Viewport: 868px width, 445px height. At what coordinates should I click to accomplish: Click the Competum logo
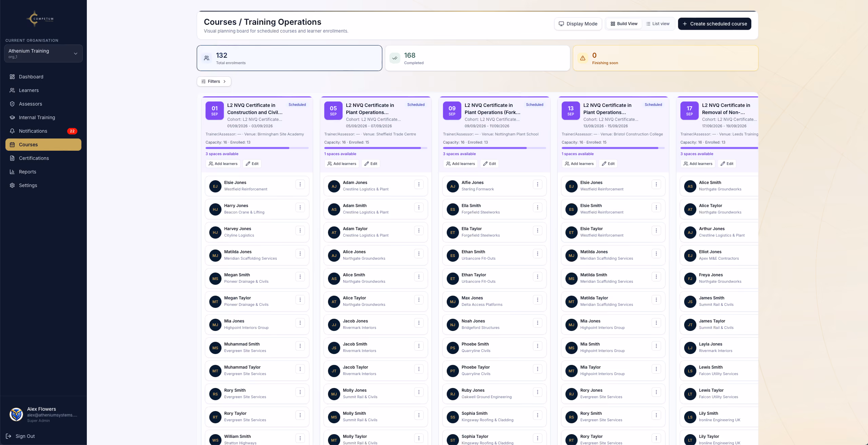pyautogui.click(x=40, y=19)
